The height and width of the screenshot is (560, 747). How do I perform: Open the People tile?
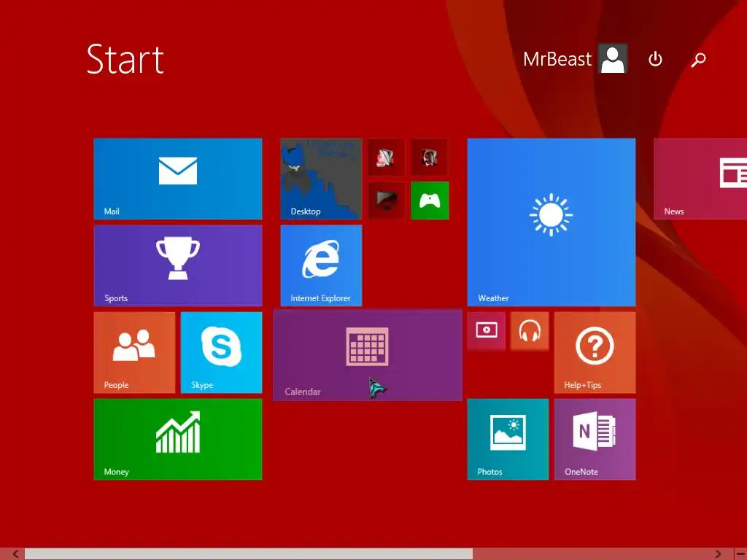[134, 352]
